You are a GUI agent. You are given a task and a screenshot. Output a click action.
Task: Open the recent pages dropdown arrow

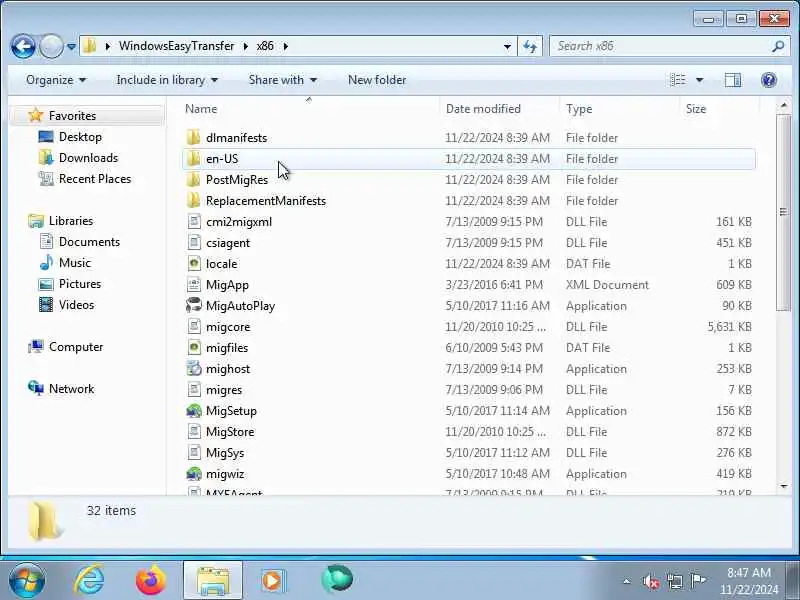71,47
